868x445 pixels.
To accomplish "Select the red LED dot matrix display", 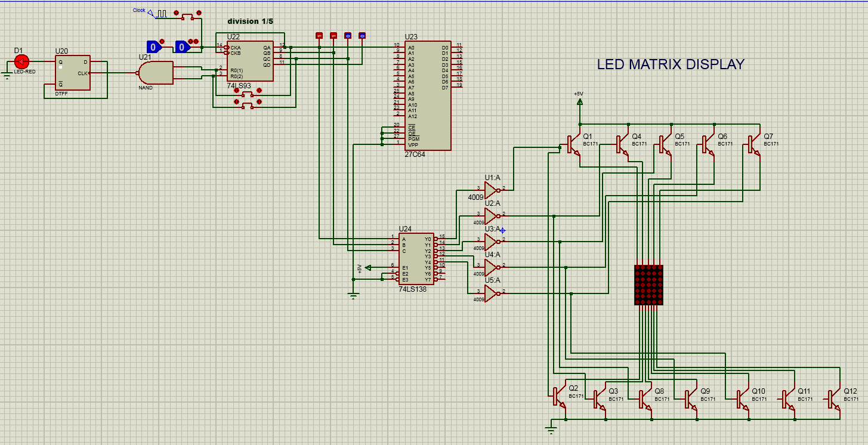I will point(648,286).
